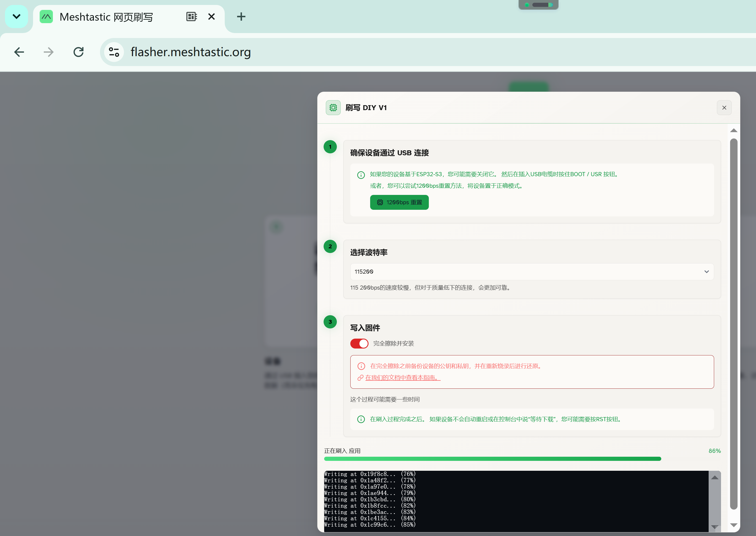Click the dialog scrollbar down arrow
The height and width of the screenshot is (536, 756).
click(733, 525)
